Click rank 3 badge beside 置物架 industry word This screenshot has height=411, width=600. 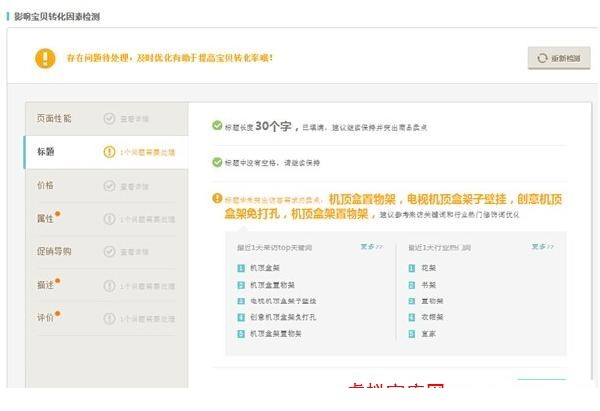[412, 301]
